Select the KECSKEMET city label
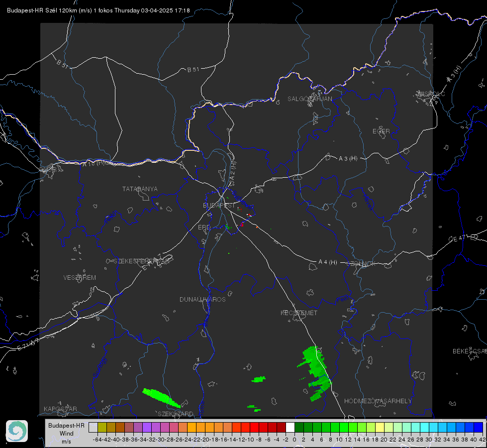This screenshot has height=448, width=487. (299, 313)
